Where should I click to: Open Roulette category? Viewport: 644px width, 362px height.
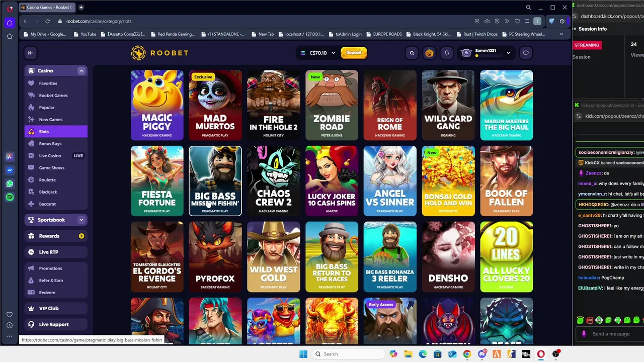(56, 179)
